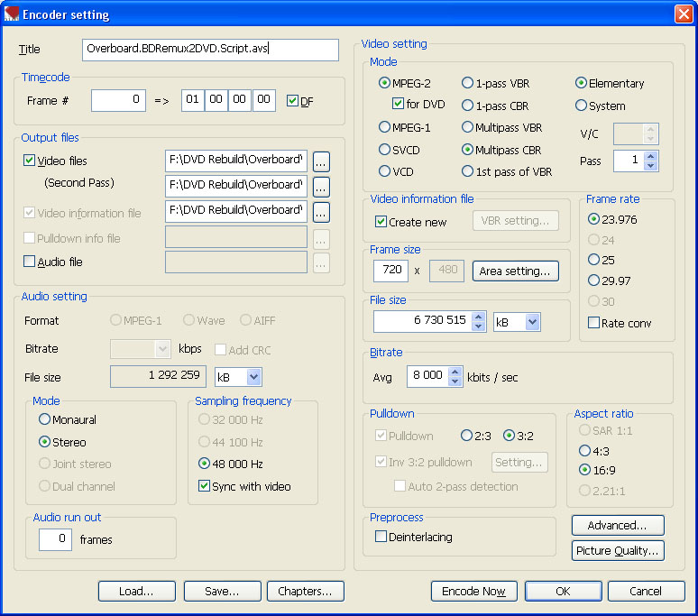Open the Area setting dialog
The image size is (698, 616).
515,271
